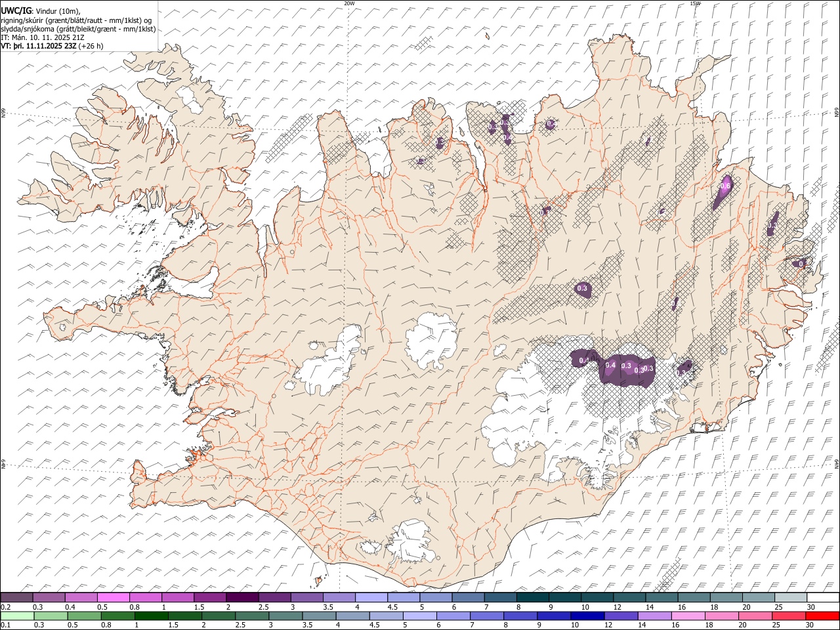Click the '0.1' label on the lower scale
Viewport: 840px width, 630px height.
click(x=6, y=625)
